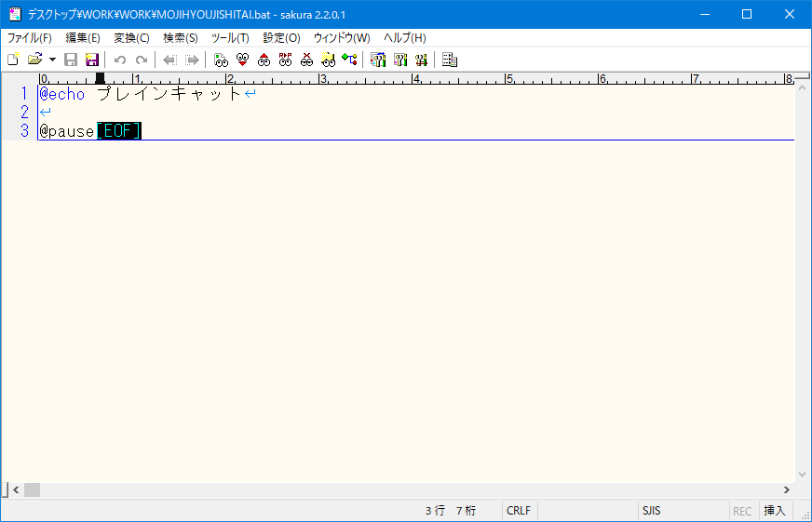Screen dimensions: 812x522
Task: Place cursor in the @pause text
Action: click(67, 131)
